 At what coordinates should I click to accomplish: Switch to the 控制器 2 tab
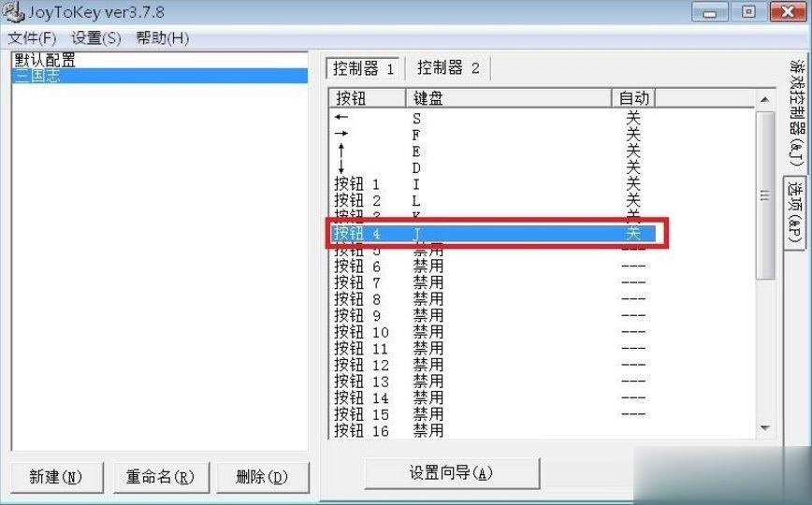pos(448,68)
